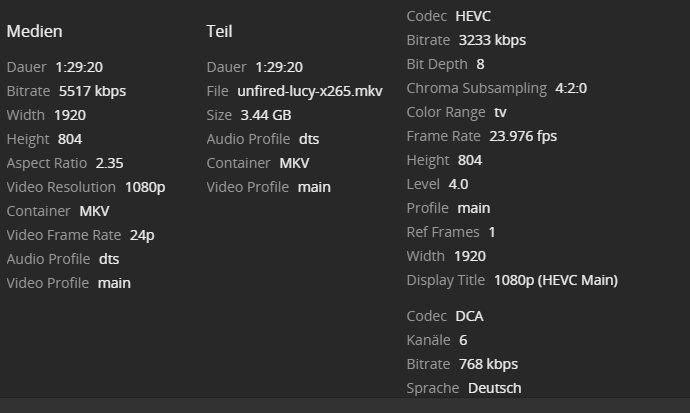Click the Ref Frames 1 value

(492, 232)
